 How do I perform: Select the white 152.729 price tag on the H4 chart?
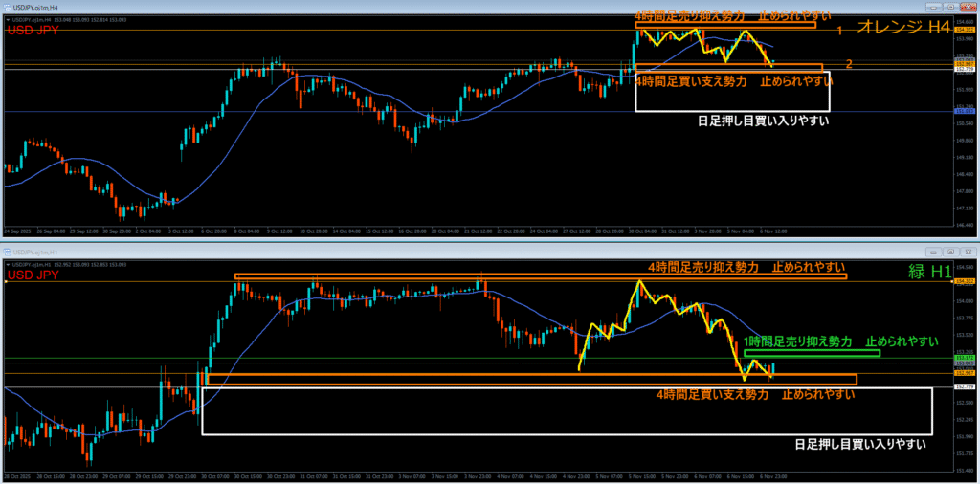tap(965, 69)
